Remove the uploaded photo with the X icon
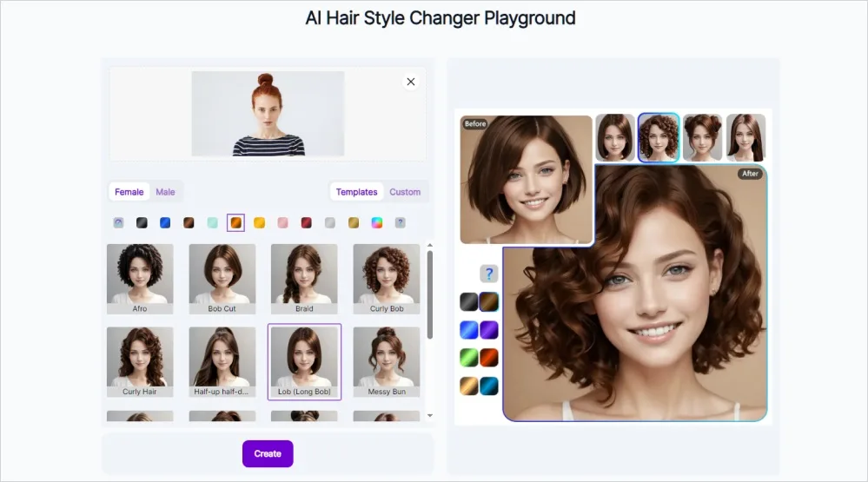The image size is (868, 482). [411, 82]
